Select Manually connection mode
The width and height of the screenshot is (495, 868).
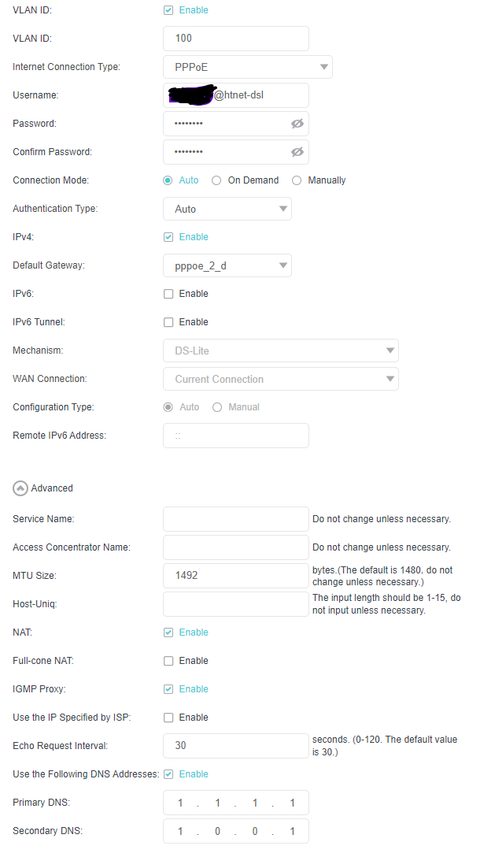click(297, 180)
